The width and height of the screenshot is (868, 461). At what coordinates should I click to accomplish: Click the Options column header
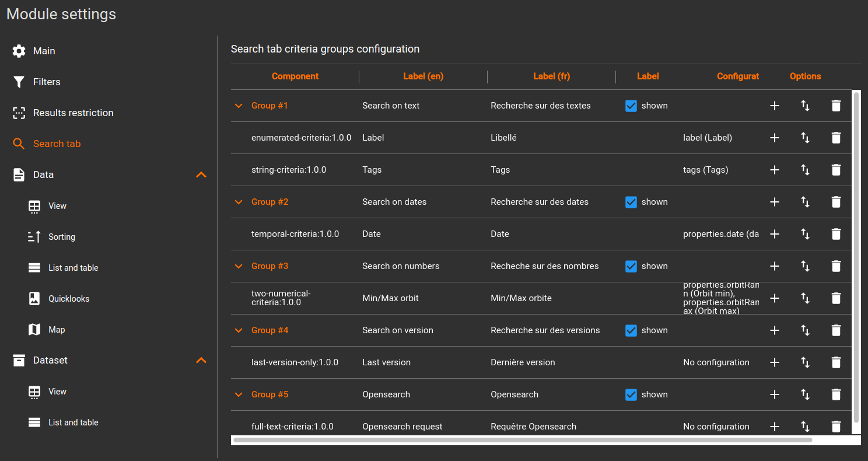click(805, 76)
